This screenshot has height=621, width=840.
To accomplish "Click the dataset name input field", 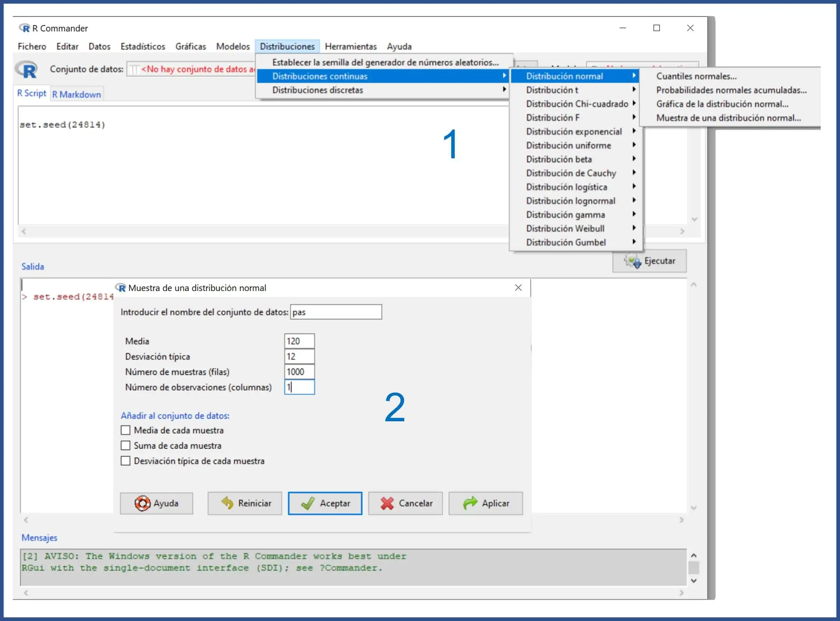I will (x=336, y=312).
